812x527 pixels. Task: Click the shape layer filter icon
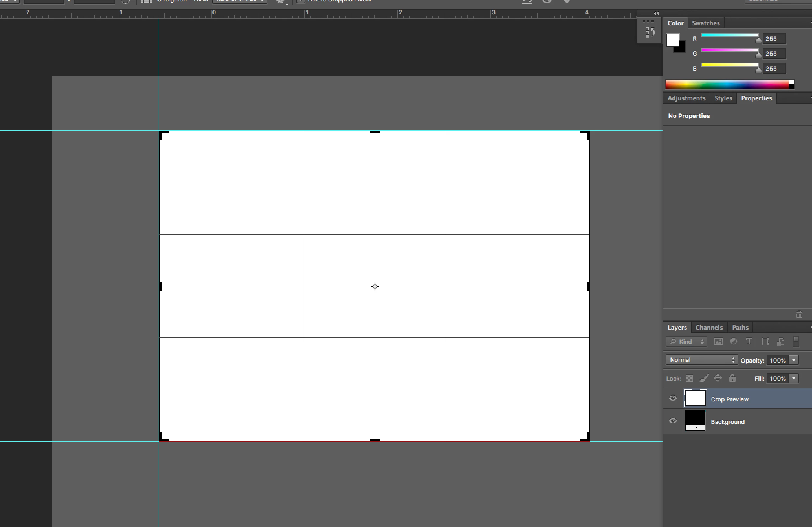tap(765, 342)
